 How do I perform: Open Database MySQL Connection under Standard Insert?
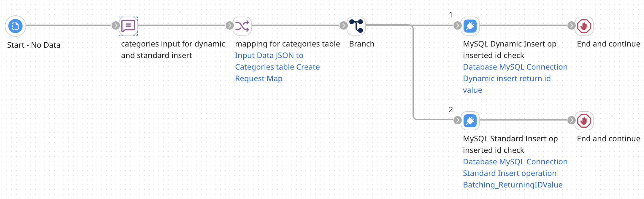pyautogui.click(x=515, y=162)
